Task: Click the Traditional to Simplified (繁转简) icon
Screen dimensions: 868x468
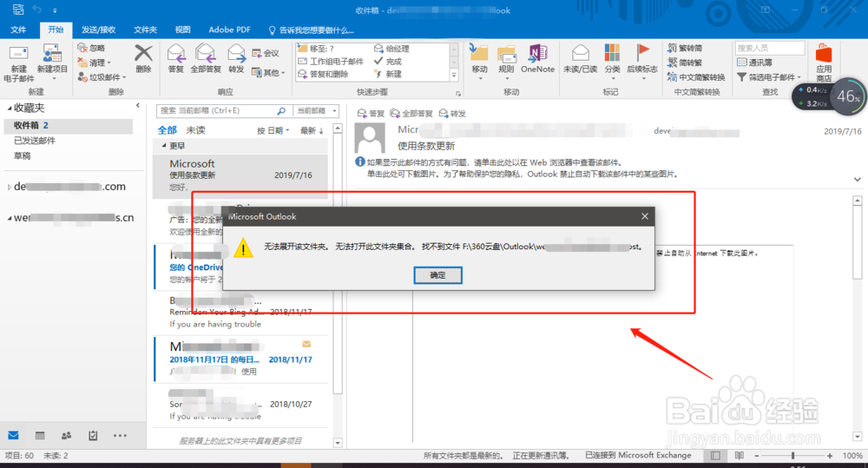Action: click(672, 48)
